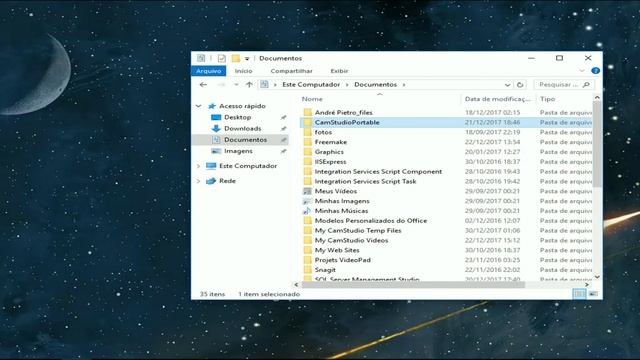Switch to Details view in status bar

(x=579, y=294)
